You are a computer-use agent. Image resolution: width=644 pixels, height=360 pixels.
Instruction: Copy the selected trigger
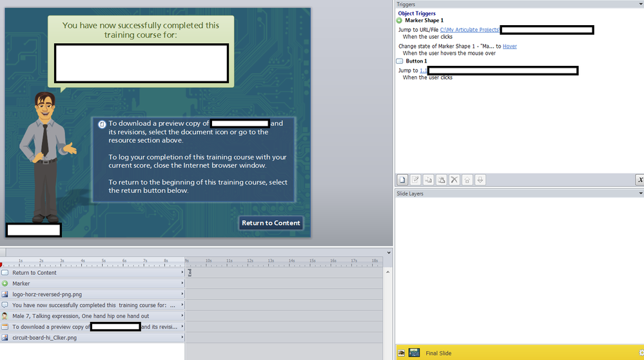tap(429, 179)
